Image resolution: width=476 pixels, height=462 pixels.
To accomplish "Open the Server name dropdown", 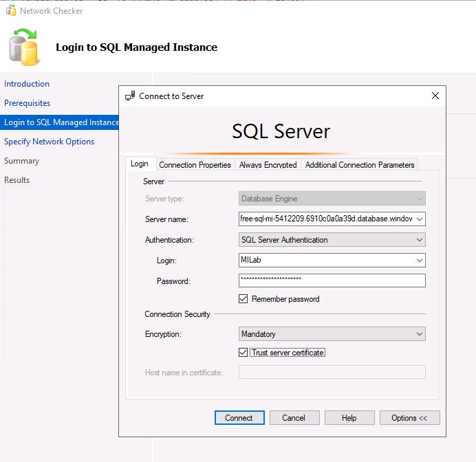I will point(420,219).
